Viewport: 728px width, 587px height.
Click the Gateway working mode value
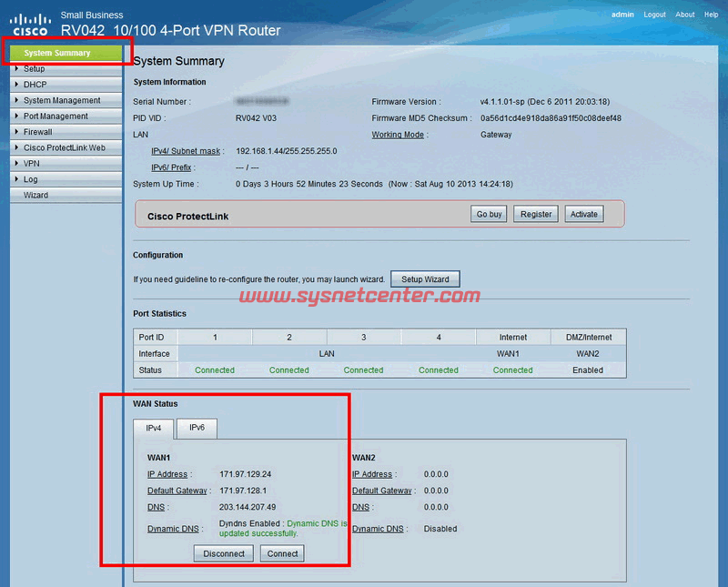(496, 135)
